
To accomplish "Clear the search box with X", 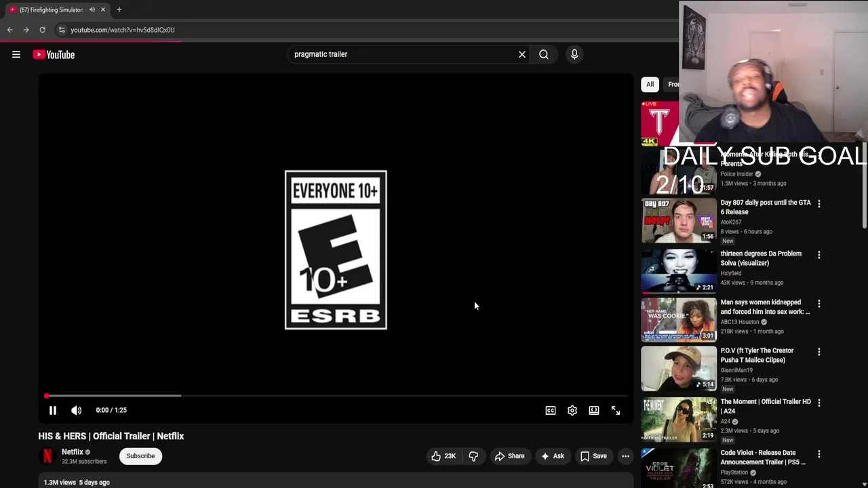I will coord(522,54).
